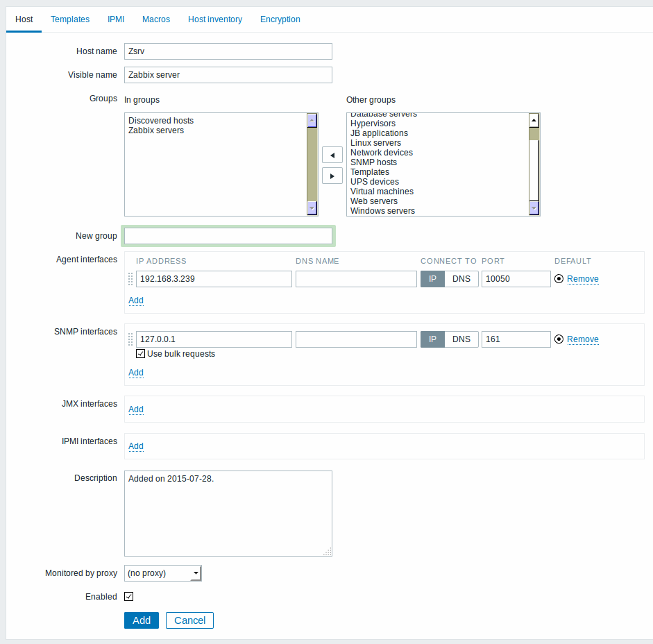Screen dimensions: 653x644
Task: Focus the Host name field
Action: click(228, 51)
